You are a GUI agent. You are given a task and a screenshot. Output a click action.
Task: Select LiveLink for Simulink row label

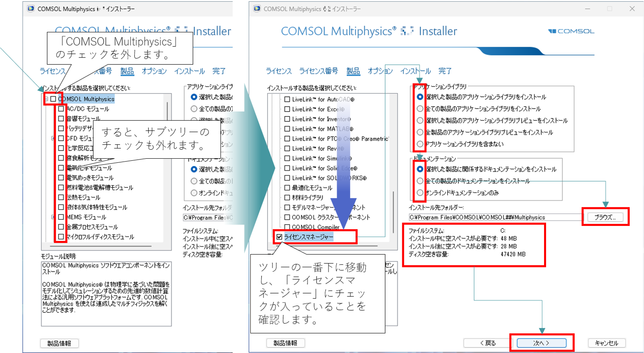322,159
